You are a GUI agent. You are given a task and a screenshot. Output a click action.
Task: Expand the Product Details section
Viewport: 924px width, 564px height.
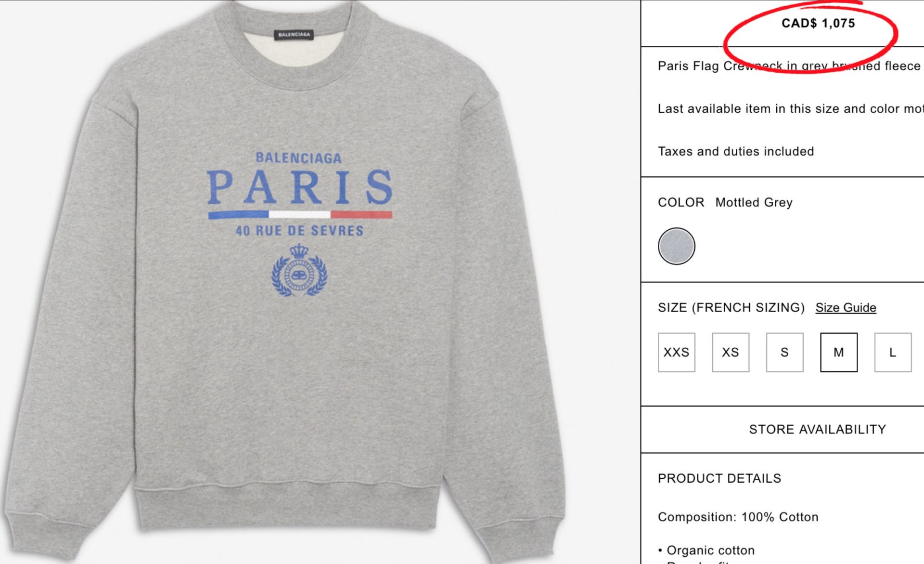[x=719, y=478]
